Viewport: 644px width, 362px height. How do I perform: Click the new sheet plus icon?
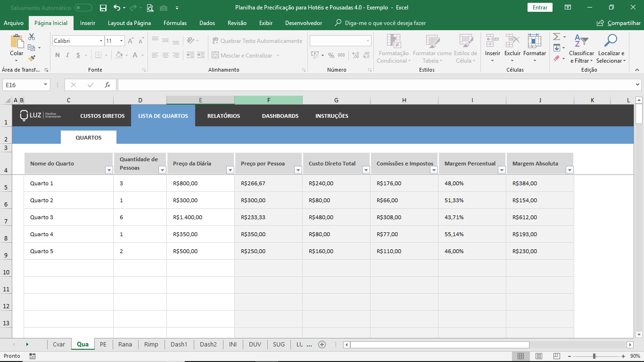[322, 345]
